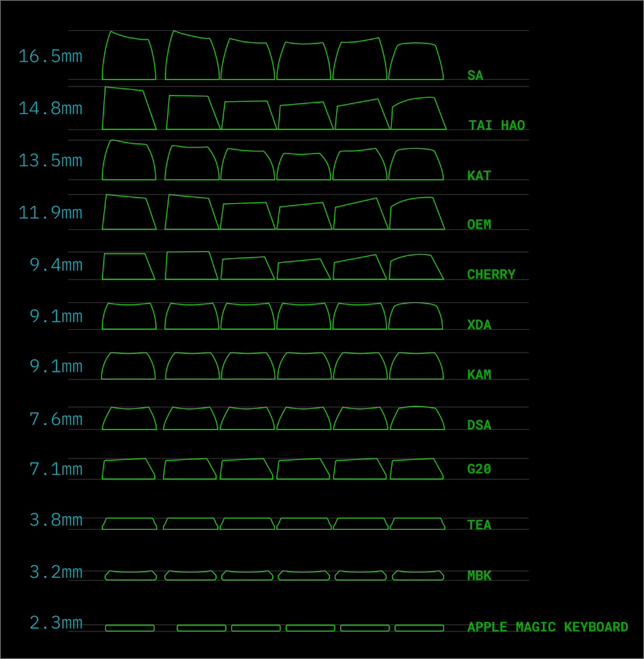Viewport: 644px width, 659px height.
Task: Select the first MBK low-profile keycap
Action: point(131,575)
